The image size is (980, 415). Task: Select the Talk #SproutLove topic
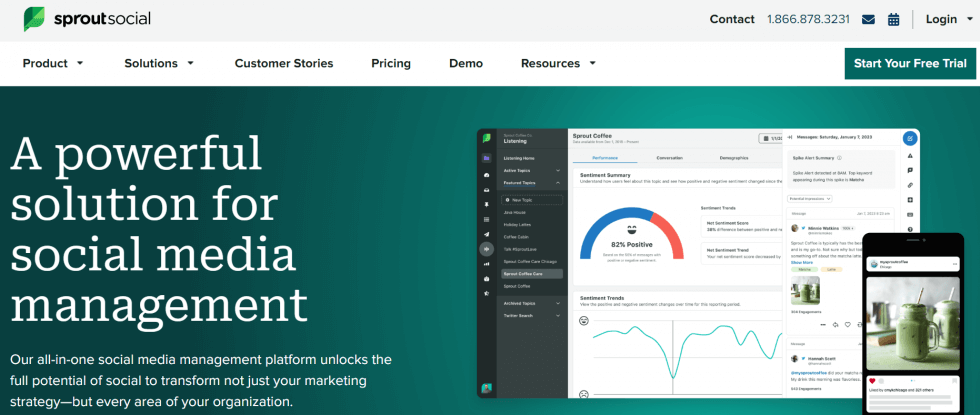pos(519,249)
